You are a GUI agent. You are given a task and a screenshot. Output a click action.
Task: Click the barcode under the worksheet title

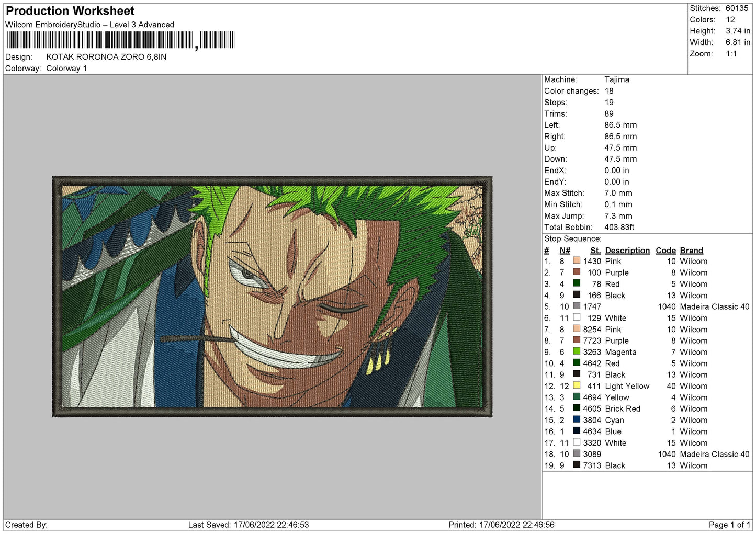pos(120,40)
